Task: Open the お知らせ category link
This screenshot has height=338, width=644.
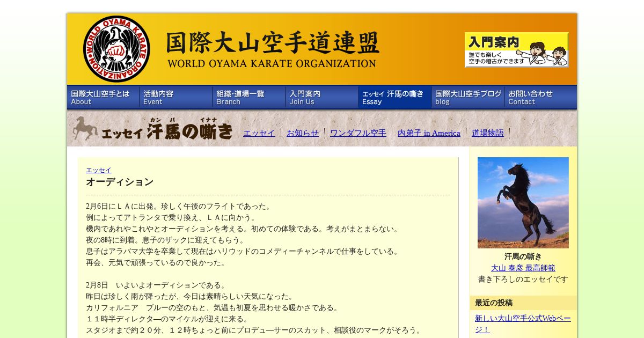Action: click(x=303, y=133)
